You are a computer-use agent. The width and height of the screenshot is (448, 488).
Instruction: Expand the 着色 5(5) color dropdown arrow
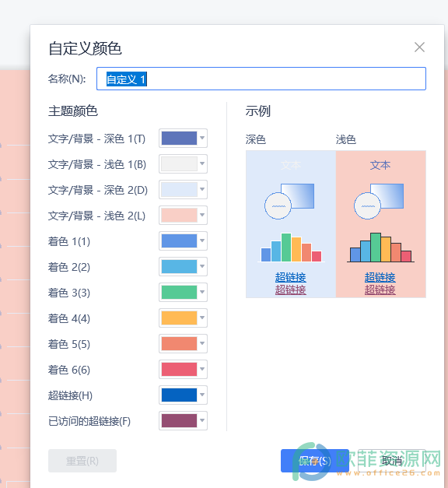202,343
